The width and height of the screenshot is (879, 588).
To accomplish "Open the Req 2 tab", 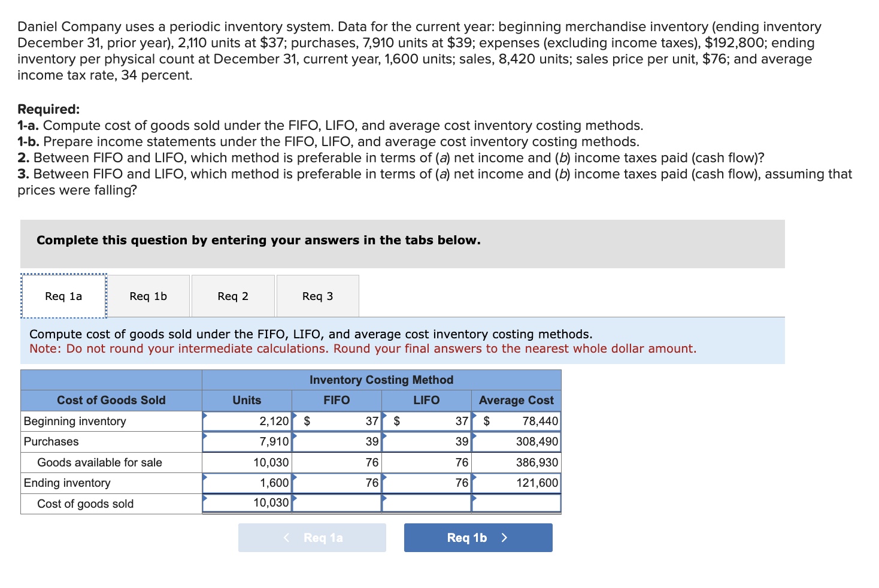I will coord(233,295).
